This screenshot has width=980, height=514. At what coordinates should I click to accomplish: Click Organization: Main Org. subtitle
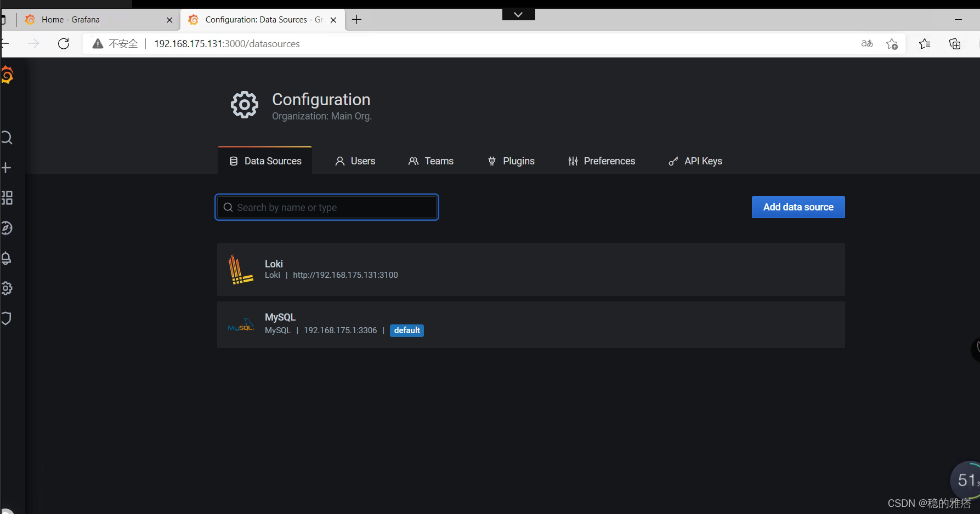tap(322, 116)
